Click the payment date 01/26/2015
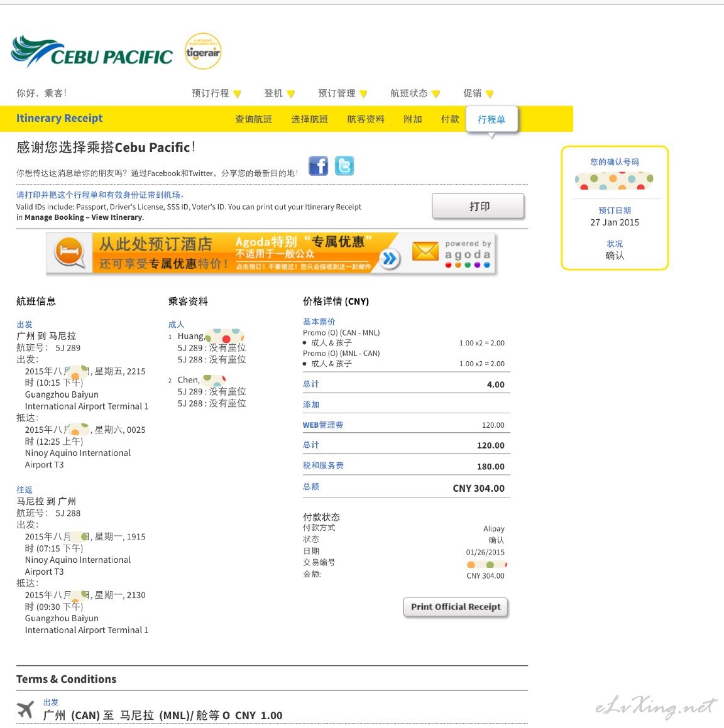Viewport: 724px width, 728px height. click(x=485, y=552)
